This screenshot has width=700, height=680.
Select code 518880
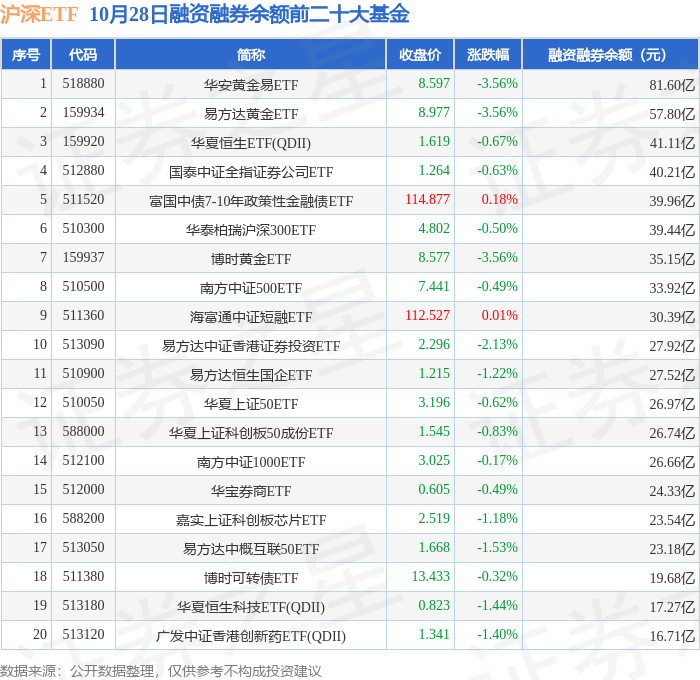[x=83, y=83]
